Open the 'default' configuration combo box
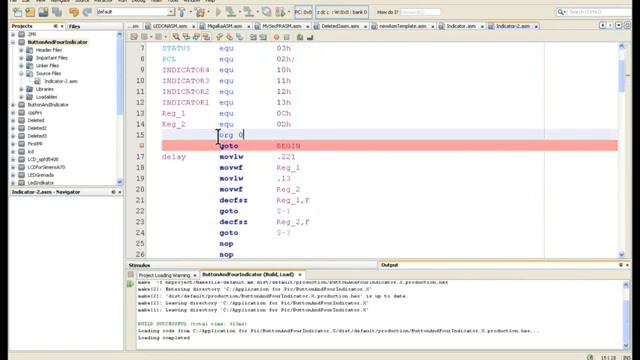The image size is (640, 360). pos(136,12)
